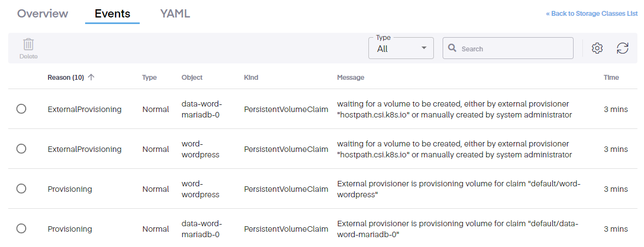Sort by the Message column header
Viewport: 644px width, 247px height.
350,78
